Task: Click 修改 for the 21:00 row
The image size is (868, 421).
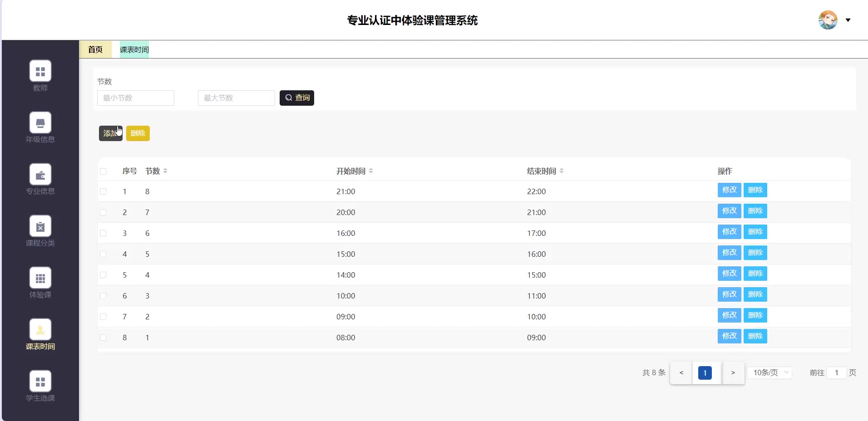Action: click(x=730, y=190)
